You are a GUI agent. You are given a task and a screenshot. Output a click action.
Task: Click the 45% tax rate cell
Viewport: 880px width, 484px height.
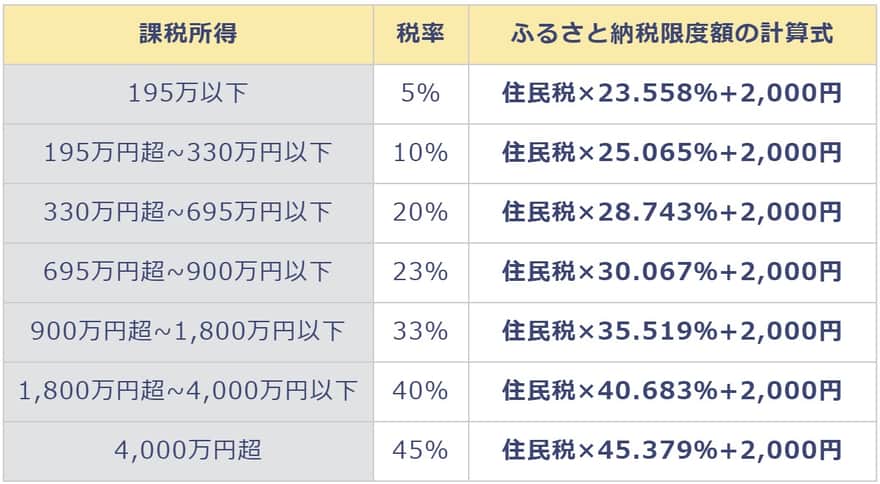(421, 451)
